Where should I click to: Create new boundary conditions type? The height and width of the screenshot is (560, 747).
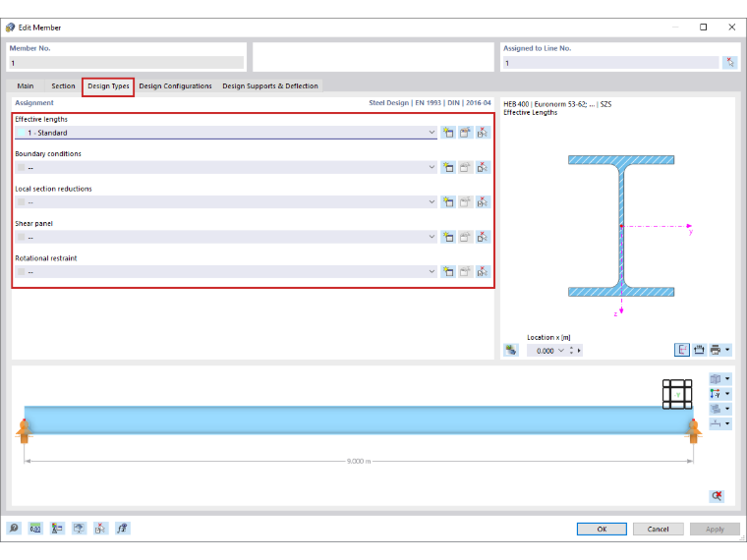pyautogui.click(x=448, y=168)
